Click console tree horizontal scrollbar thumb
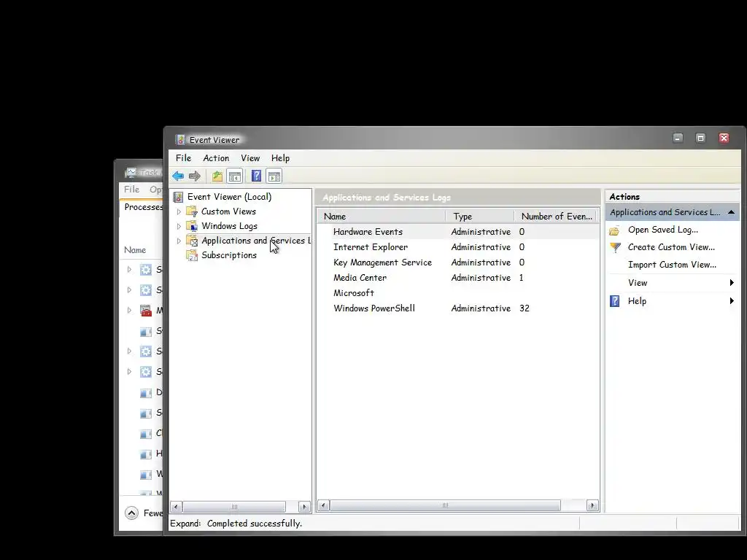The height and width of the screenshot is (560, 747). (x=234, y=507)
